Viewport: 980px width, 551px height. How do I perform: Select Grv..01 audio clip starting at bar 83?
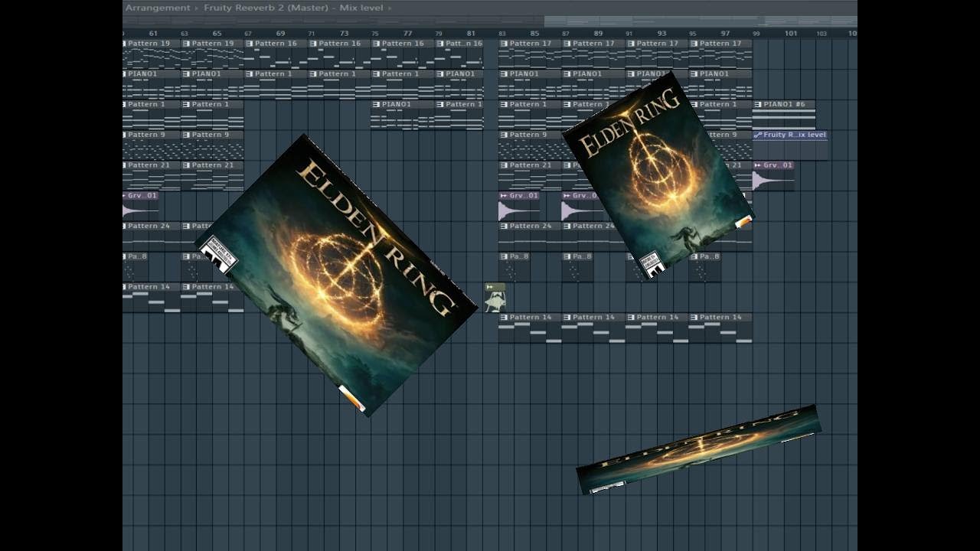519,207
